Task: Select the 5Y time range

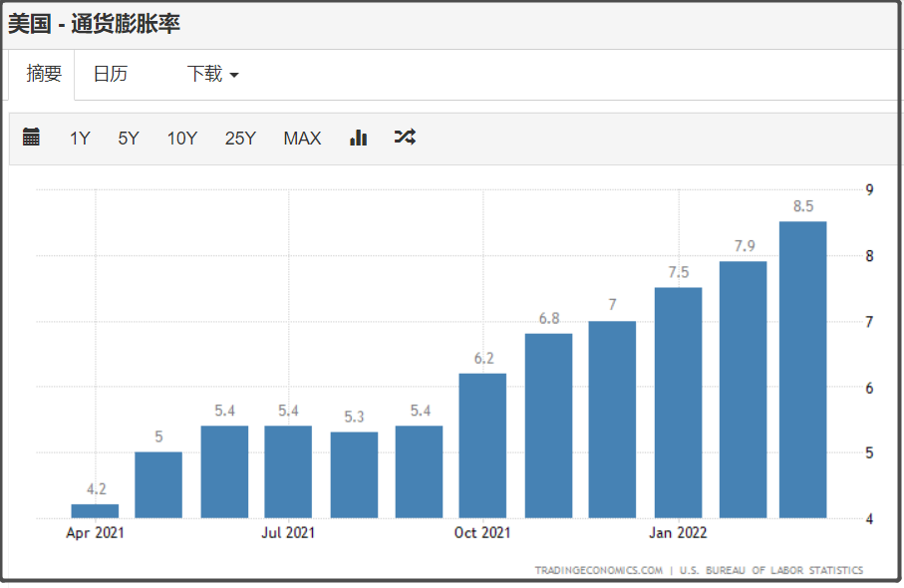Action: pos(129,139)
